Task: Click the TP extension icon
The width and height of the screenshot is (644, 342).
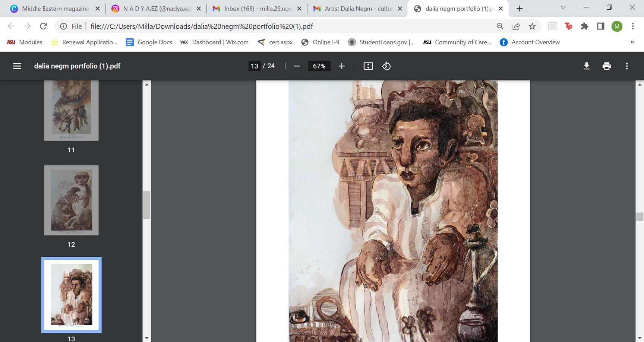Action: coord(568,26)
